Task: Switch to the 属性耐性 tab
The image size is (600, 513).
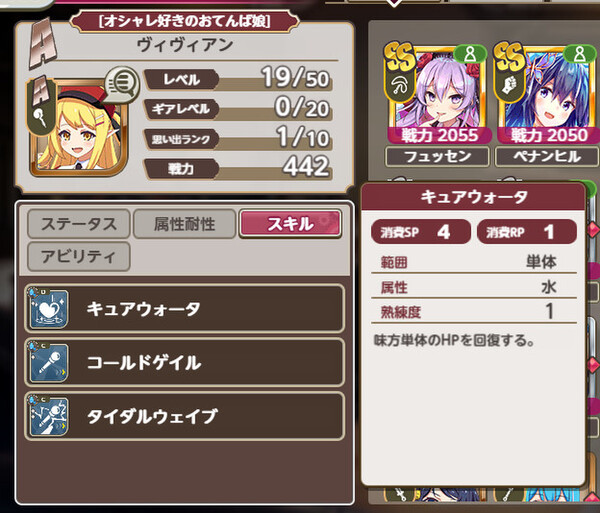Action: [x=184, y=224]
